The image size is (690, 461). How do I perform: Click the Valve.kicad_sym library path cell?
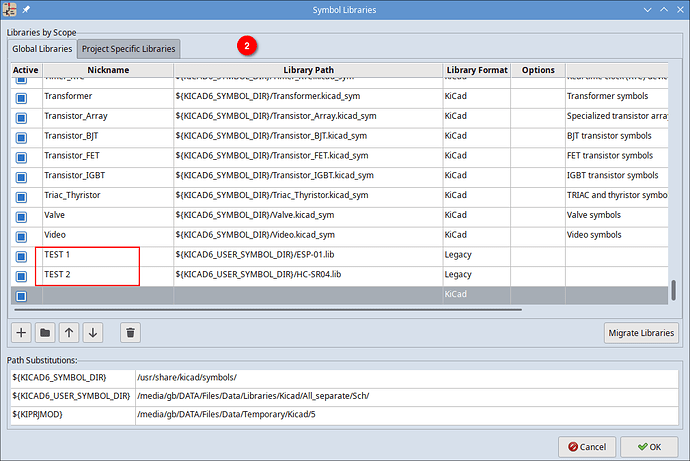pyautogui.click(x=308, y=216)
